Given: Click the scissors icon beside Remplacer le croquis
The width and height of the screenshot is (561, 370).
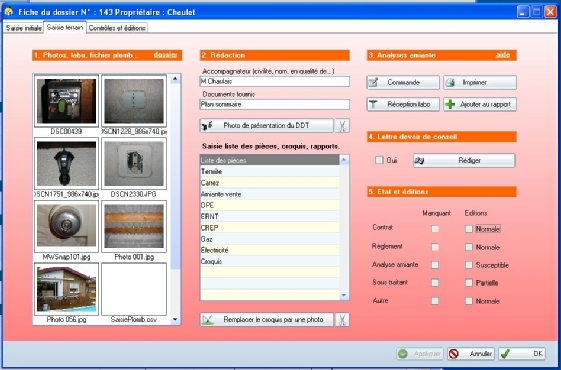Looking at the screenshot, I should [x=342, y=320].
